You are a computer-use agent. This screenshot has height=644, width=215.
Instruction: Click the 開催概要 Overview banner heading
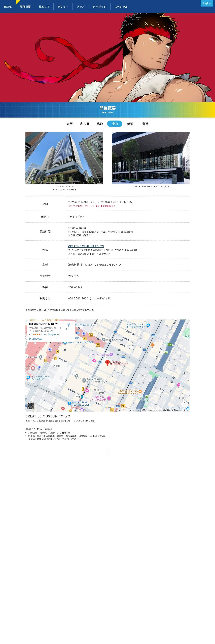click(108, 110)
